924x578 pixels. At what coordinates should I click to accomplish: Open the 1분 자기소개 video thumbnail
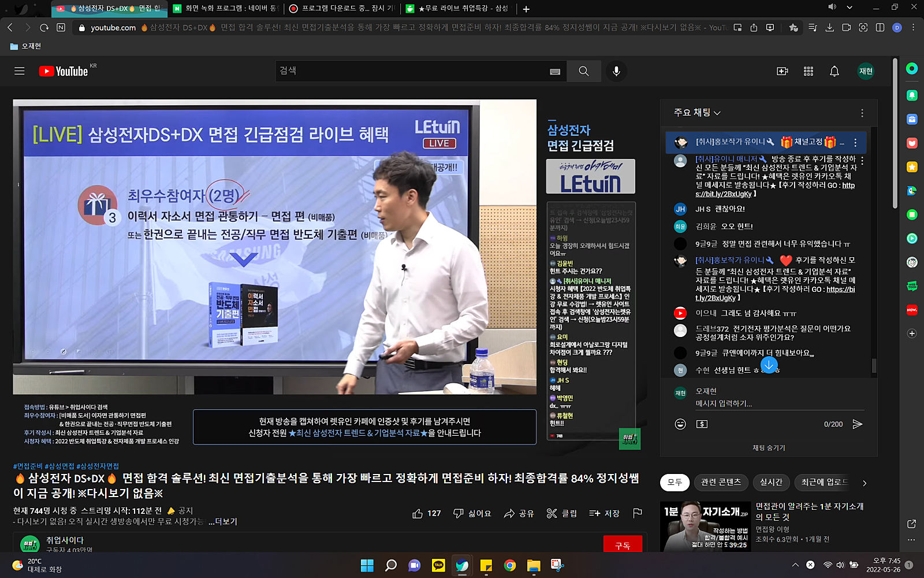[706, 526]
